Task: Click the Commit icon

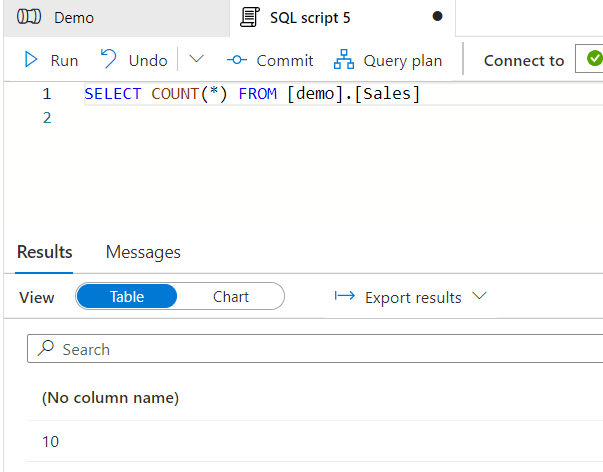Action: pyautogui.click(x=237, y=60)
